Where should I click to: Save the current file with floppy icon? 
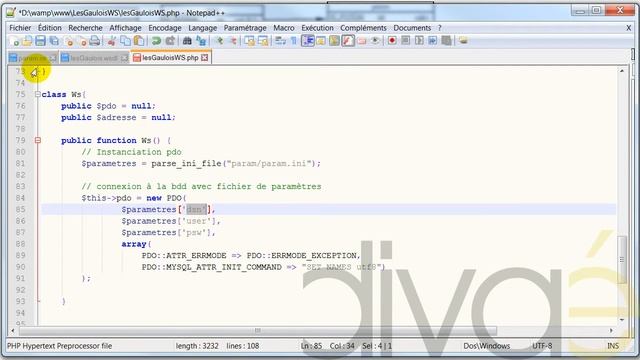40,41
